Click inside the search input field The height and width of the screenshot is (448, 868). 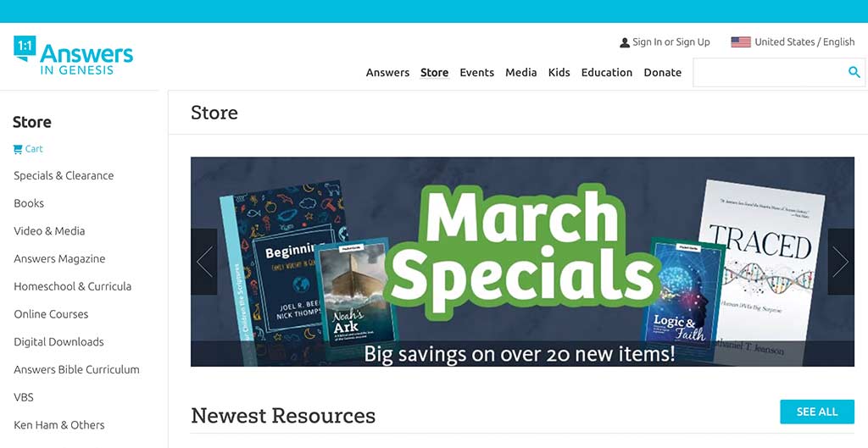(770, 73)
